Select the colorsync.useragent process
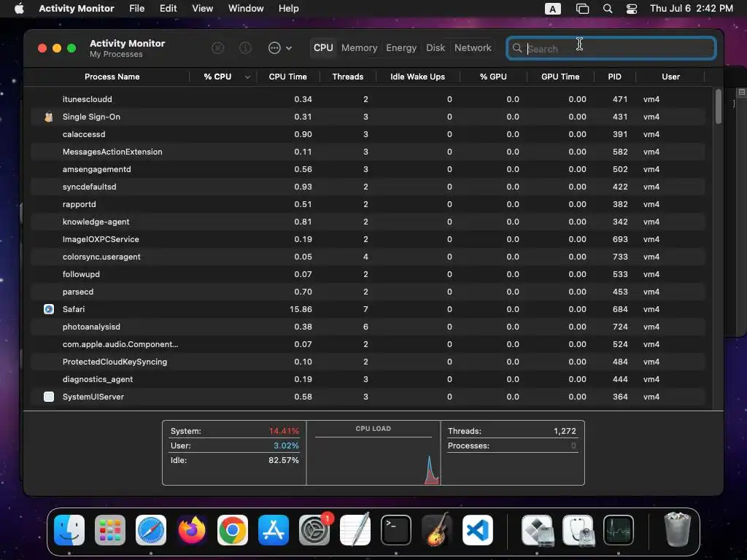 click(368, 257)
